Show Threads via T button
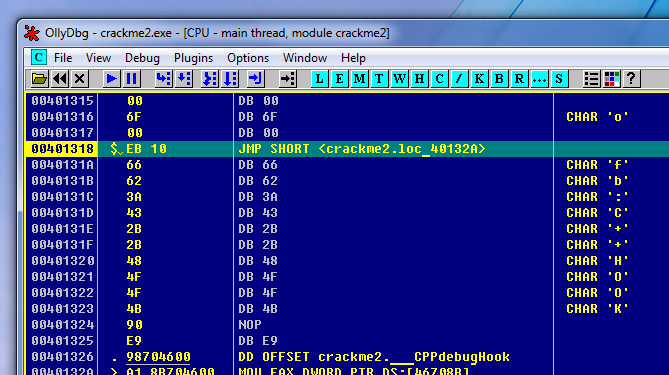This screenshot has width=669, height=375. 379,79
